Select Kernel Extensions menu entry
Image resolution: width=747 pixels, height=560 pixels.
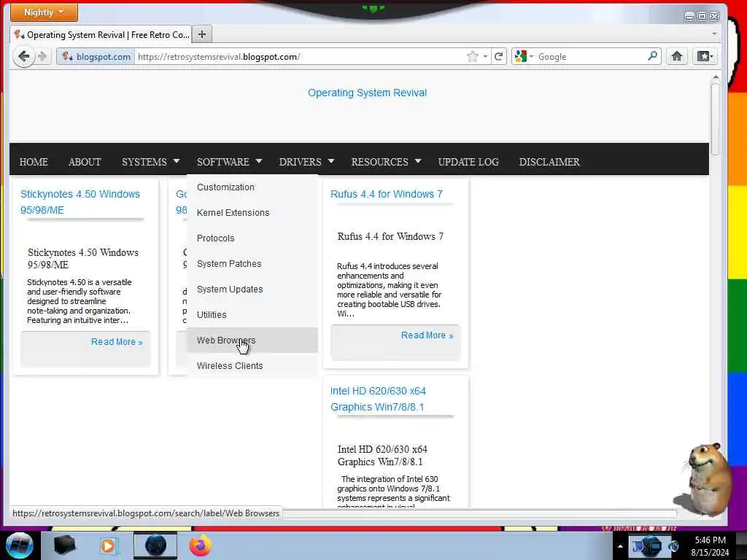coord(252,213)
